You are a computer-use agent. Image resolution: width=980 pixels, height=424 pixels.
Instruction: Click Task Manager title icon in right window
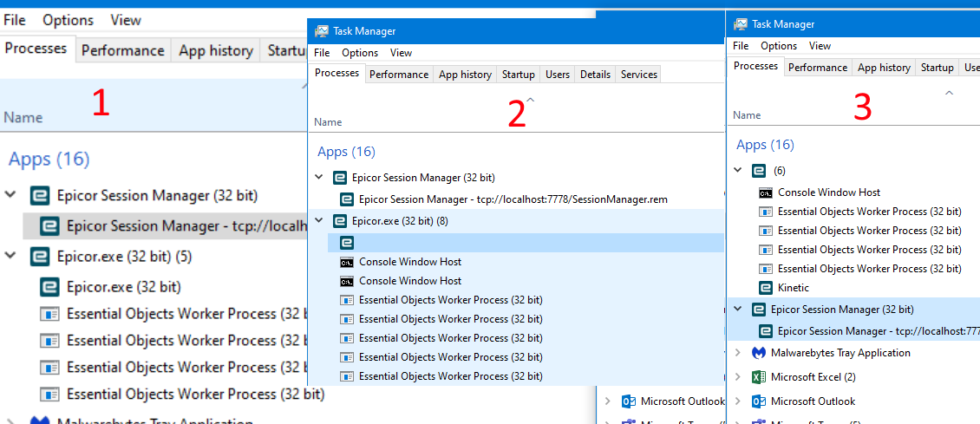[x=741, y=23]
